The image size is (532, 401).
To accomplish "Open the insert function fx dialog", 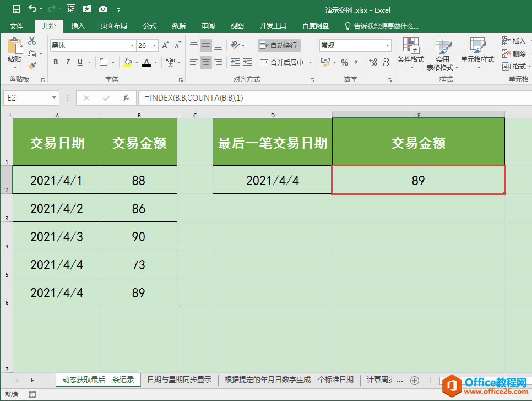I will click(x=126, y=98).
